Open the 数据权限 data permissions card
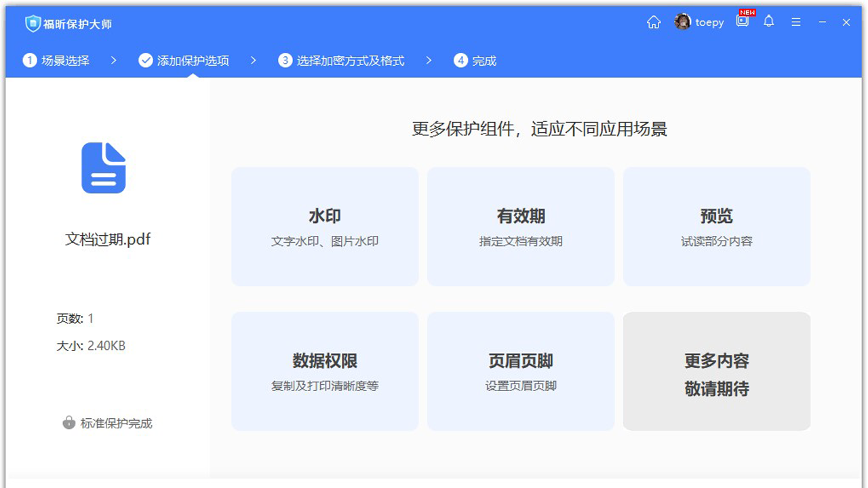The image size is (868, 488). (x=324, y=371)
